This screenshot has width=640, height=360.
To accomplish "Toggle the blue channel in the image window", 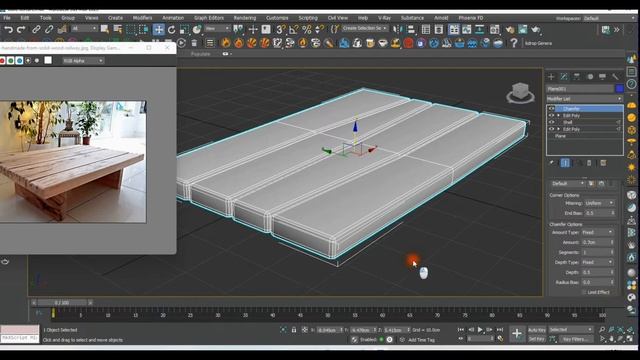I will pos(19,60).
